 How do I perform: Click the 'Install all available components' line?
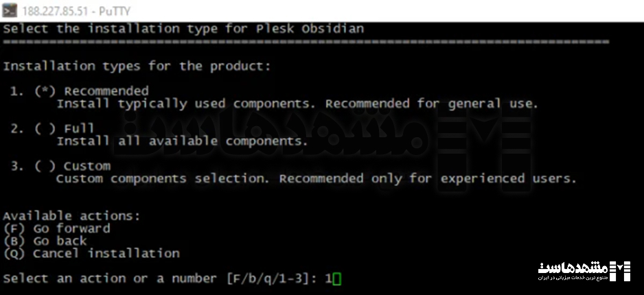point(183,141)
